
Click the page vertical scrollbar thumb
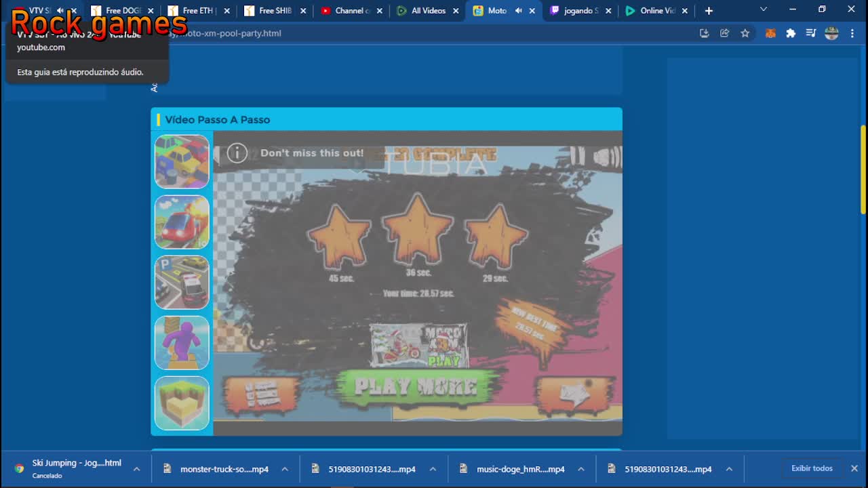863,169
